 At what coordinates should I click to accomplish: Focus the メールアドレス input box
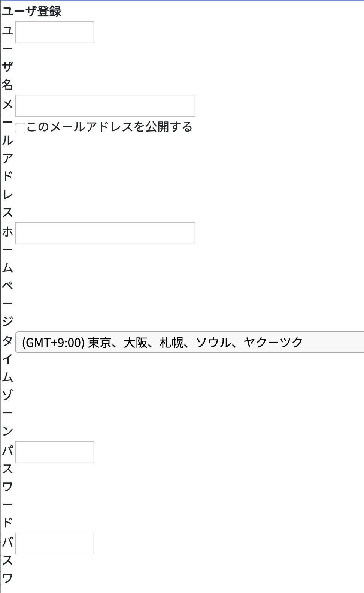click(105, 106)
